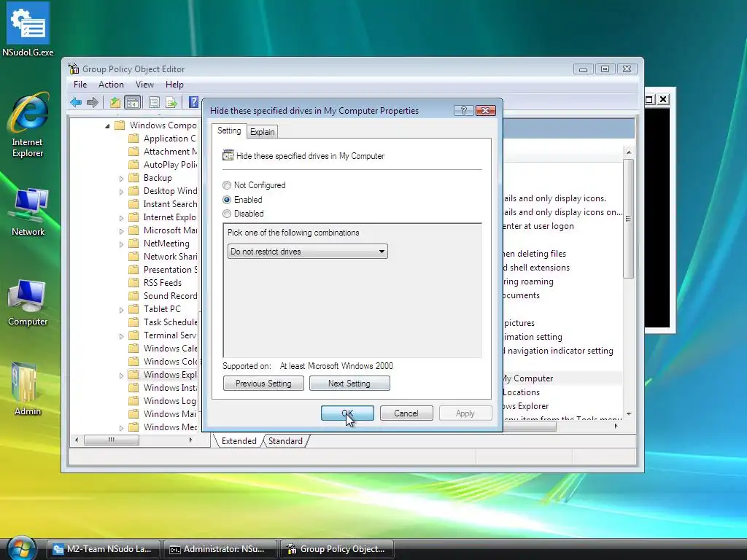
Task: Open the 'Do not restrict drives' dropdown
Action: [308, 252]
